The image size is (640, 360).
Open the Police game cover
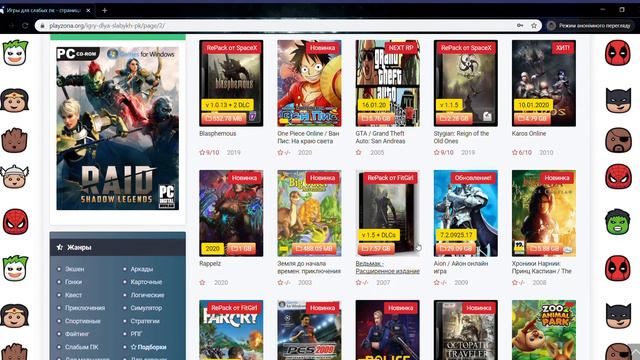coord(387,330)
